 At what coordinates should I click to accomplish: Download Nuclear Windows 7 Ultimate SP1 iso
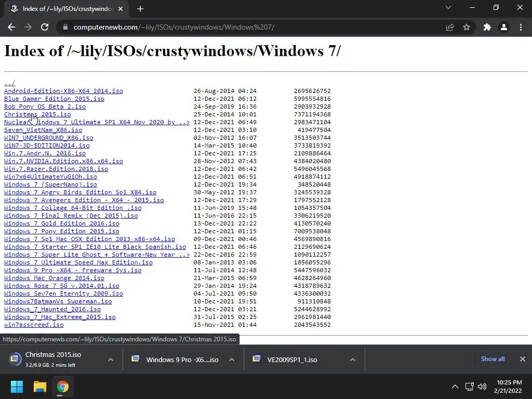[97, 122]
